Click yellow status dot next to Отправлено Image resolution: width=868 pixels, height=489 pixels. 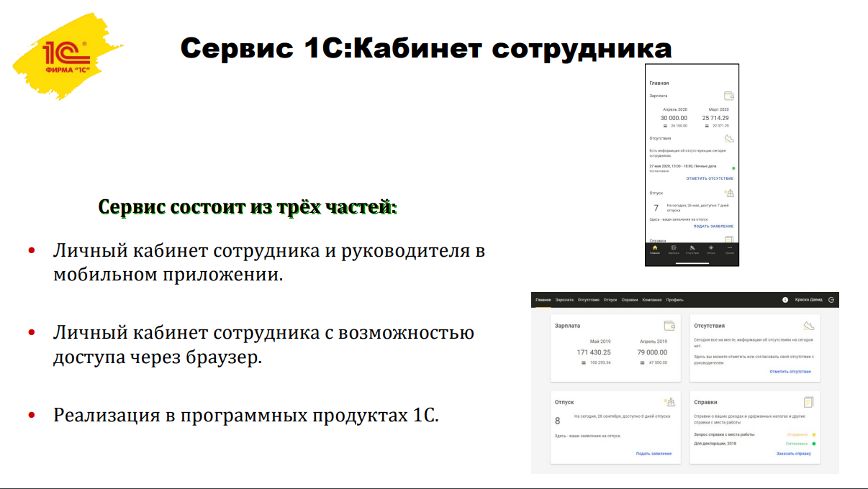pos(814,434)
